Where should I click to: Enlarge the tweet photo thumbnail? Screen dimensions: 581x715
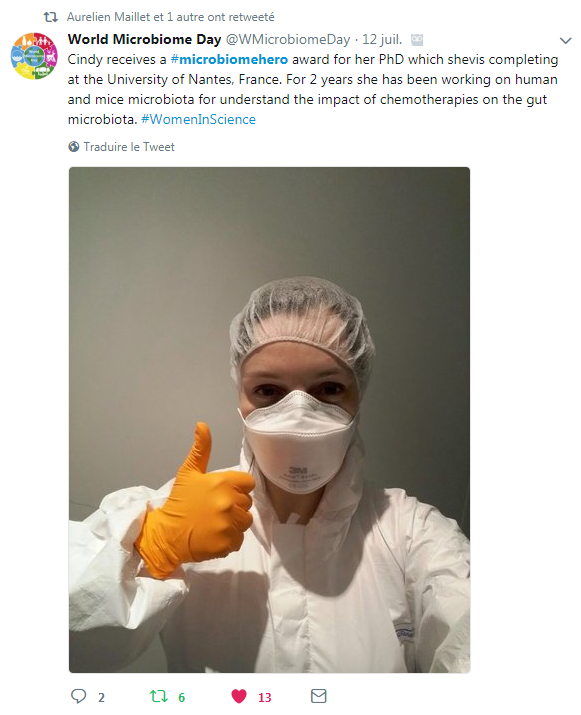[x=269, y=420]
